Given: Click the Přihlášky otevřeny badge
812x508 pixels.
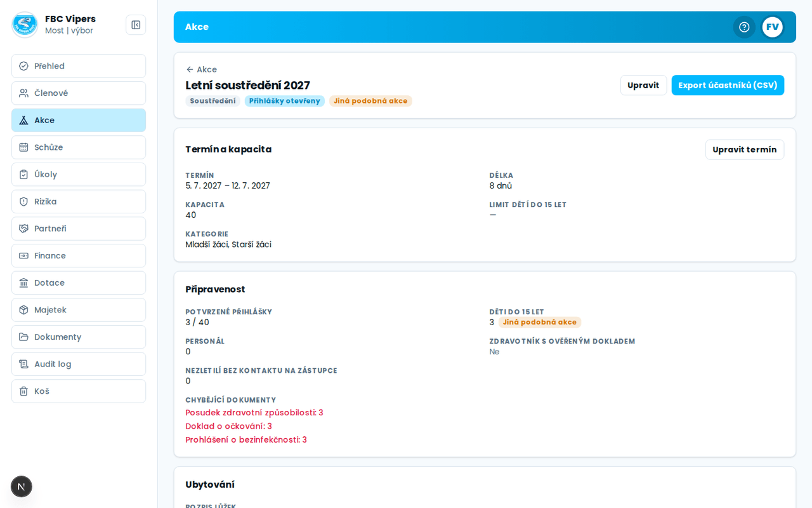Looking at the screenshot, I should (284, 101).
